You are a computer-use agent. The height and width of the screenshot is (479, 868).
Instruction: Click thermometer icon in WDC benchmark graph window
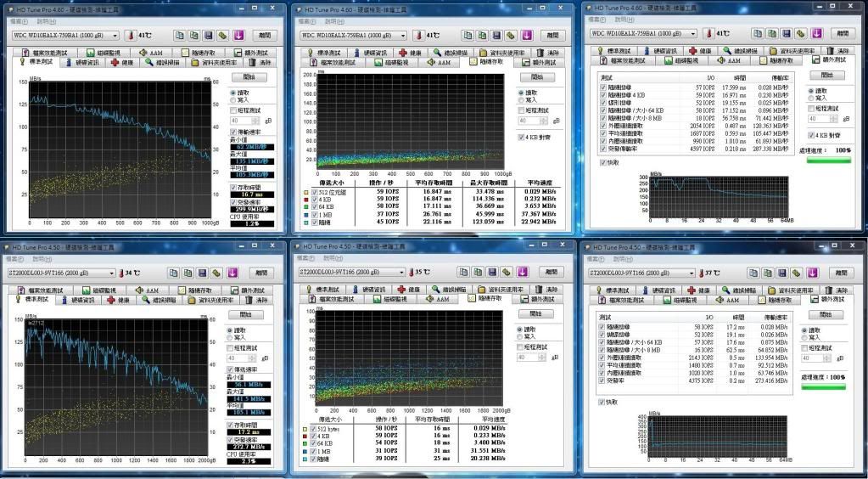tap(132, 36)
